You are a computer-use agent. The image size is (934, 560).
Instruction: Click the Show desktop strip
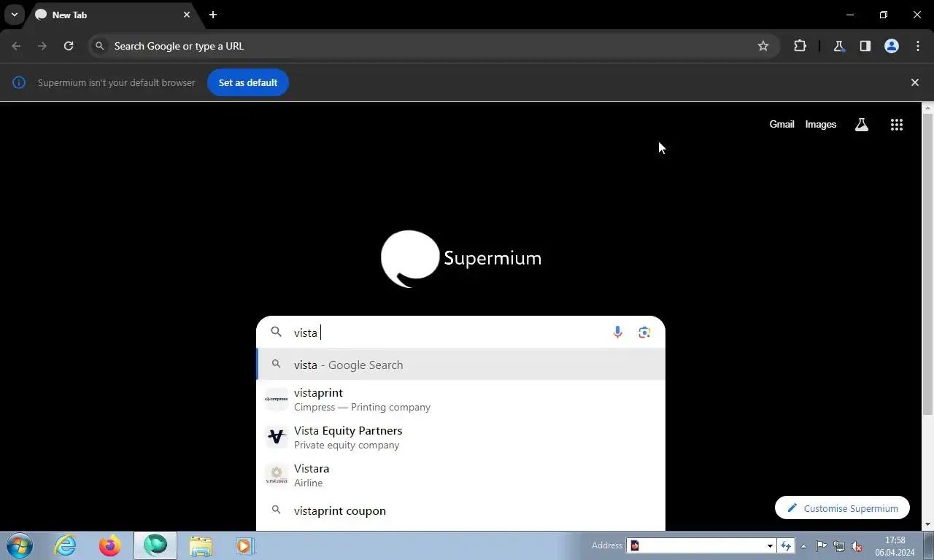tap(928, 545)
